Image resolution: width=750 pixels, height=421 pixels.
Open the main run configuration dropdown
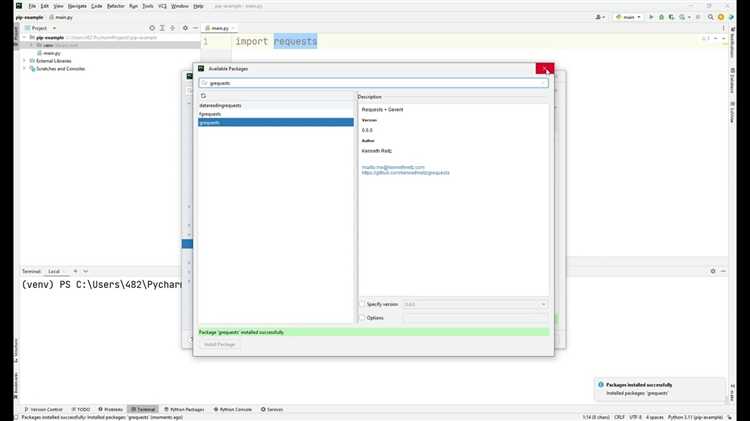coord(628,17)
